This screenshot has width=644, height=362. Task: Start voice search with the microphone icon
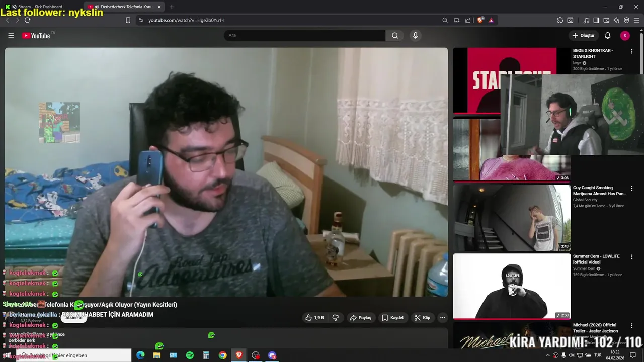[415, 36]
